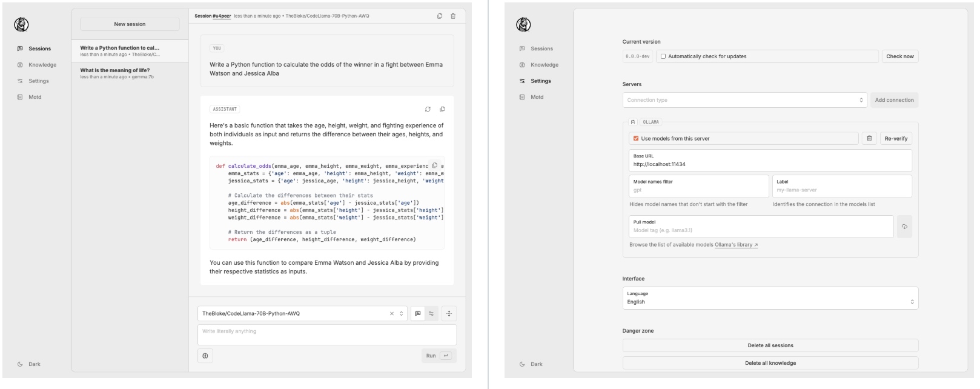
Task: Click the Delete all sessions button
Action: coord(770,345)
